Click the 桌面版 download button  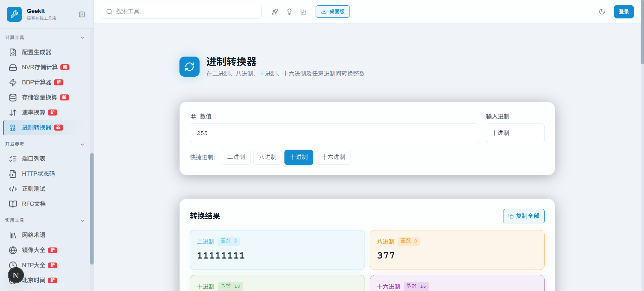pos(332,12)
